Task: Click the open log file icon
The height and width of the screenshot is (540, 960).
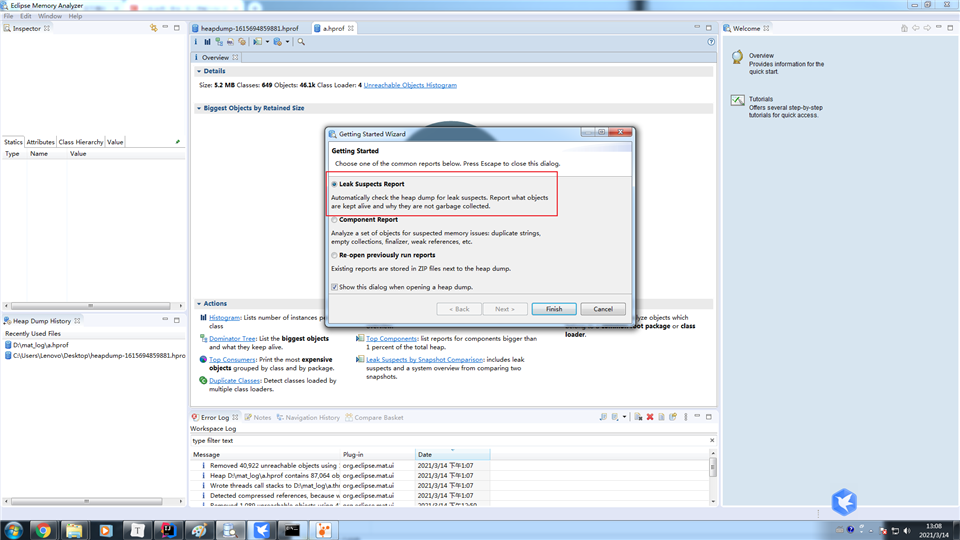Action: click(x=661, y=417)
